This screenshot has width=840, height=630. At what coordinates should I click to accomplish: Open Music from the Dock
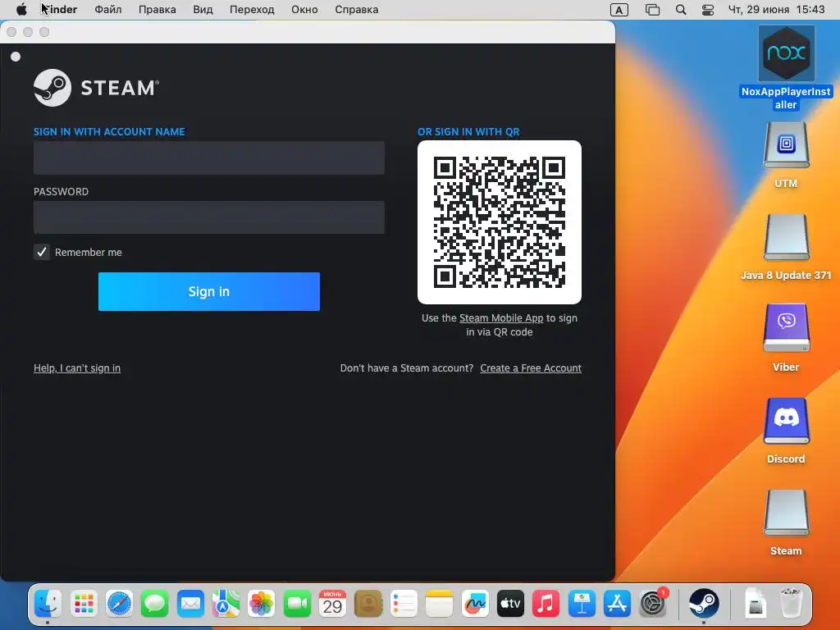[546, 604]
